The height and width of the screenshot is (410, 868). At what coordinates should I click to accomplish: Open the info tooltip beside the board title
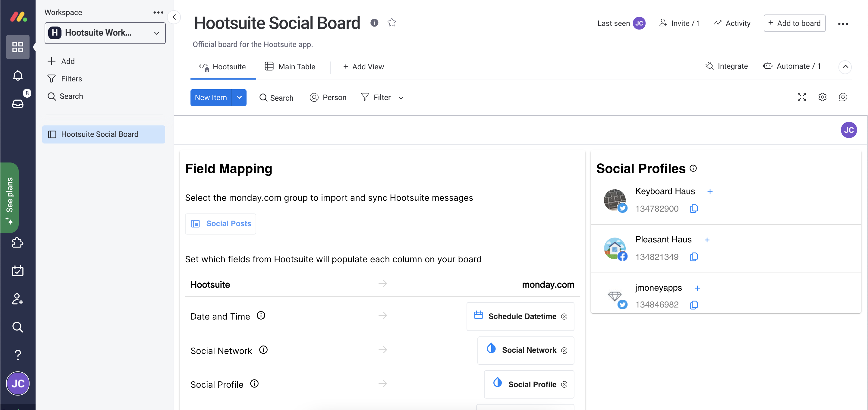(375, 23)
